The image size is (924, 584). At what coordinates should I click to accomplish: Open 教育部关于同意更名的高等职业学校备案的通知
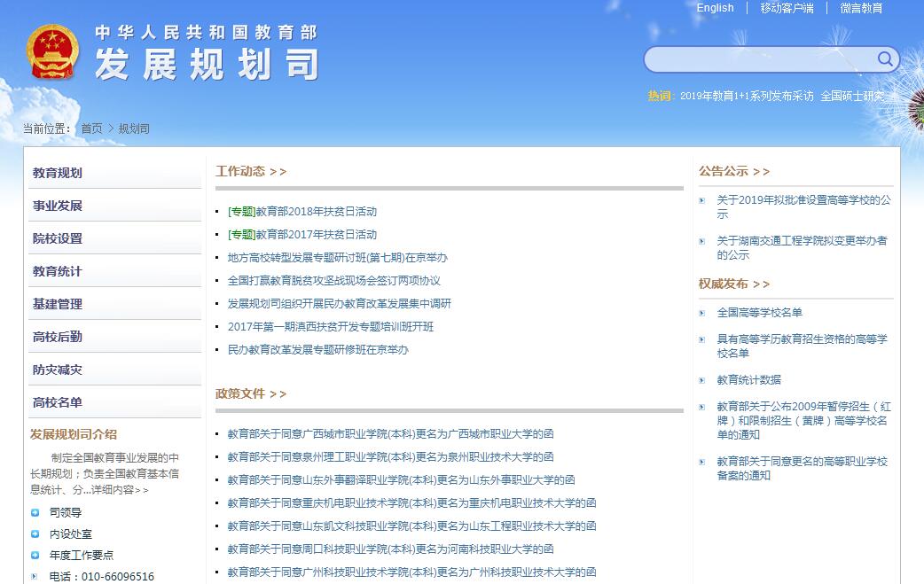click(802, 468)
